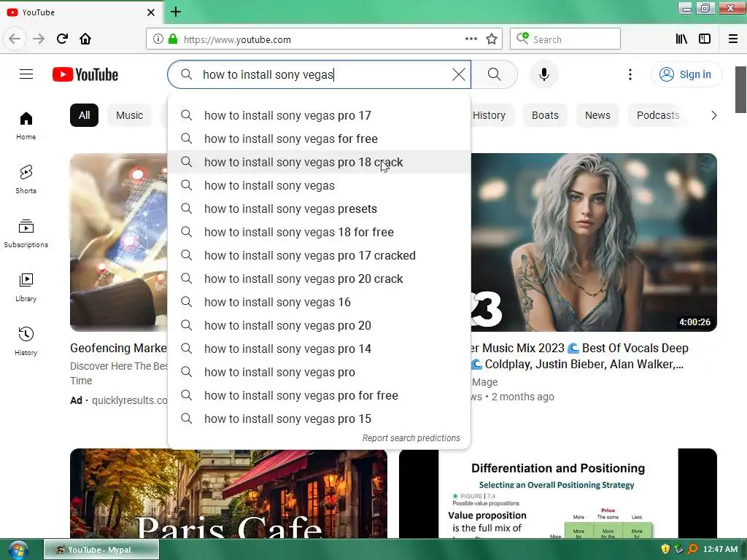Go back with browser back arrow

[x=15, y=39]
